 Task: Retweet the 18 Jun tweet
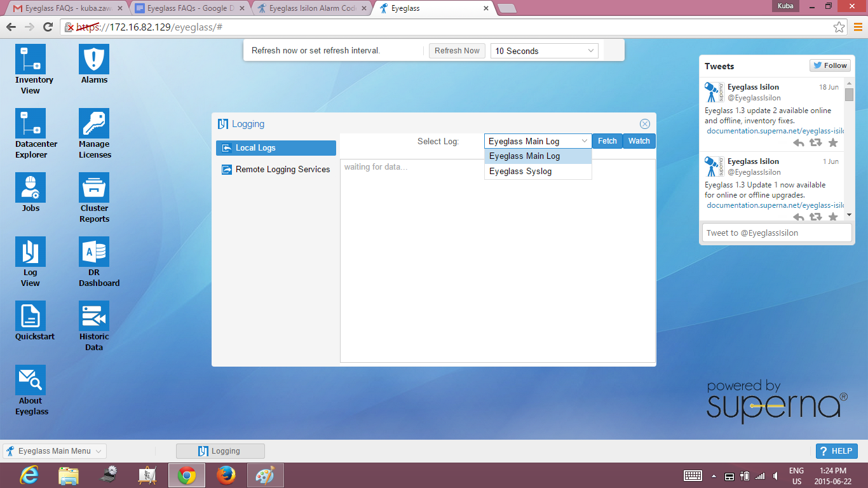816,143
